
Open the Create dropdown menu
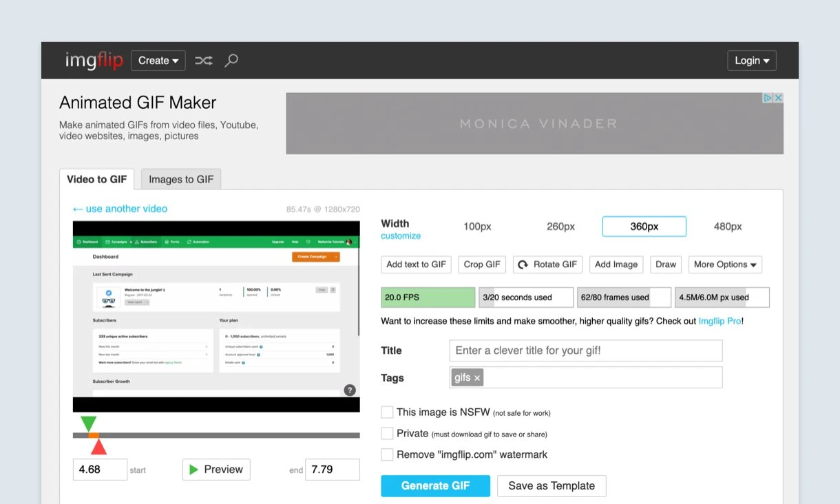[x=158, y=61]
